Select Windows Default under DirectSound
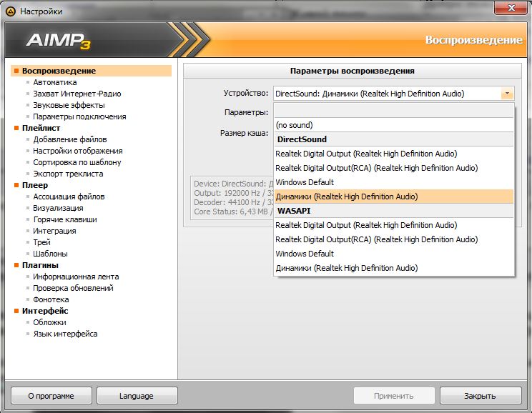532x413 pixels. point(394,182)
